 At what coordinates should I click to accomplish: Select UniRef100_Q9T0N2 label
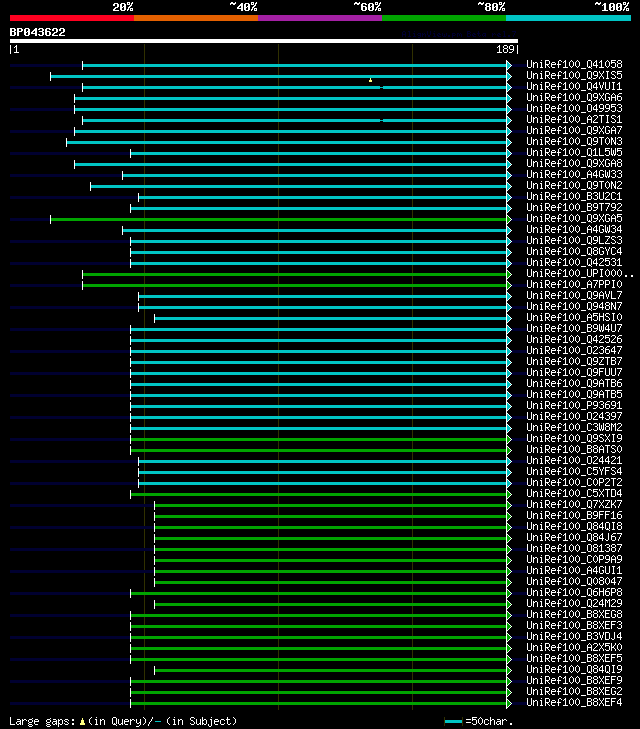tap(574, 186)
